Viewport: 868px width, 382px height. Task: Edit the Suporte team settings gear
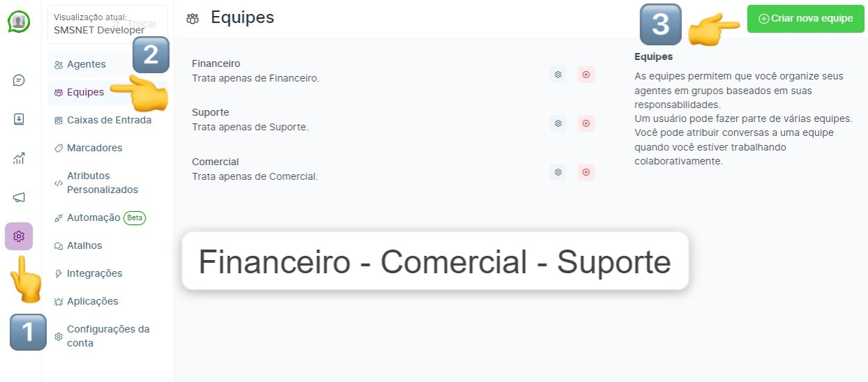coord(558,123)
